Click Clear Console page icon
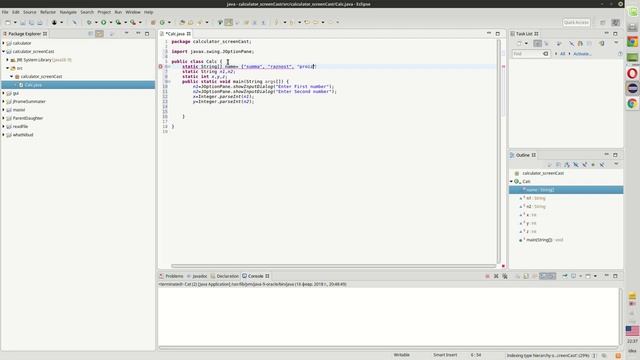The image size is (640, 360). [518, 276]
